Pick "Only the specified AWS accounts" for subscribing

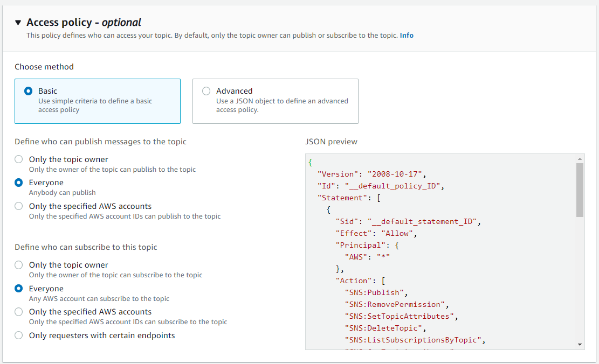(19, 312)
